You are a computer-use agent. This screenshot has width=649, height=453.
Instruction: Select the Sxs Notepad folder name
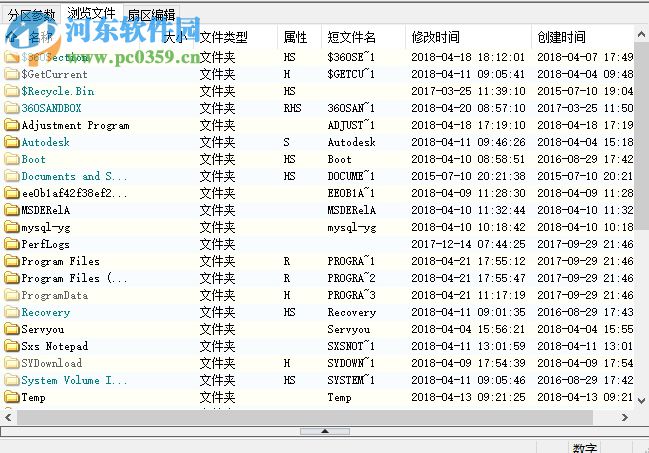55,346
